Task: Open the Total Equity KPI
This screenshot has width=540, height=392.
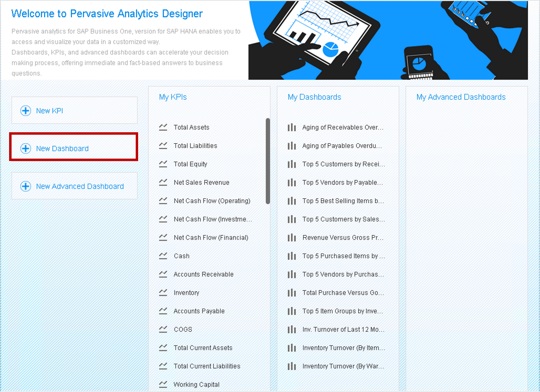Action: tap(190, 164)
